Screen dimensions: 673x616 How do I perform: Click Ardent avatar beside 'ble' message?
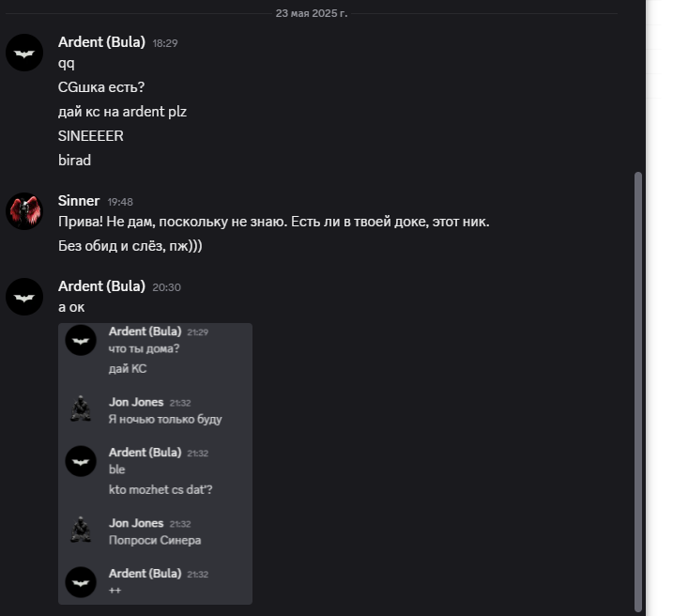[x=81, y=461]
